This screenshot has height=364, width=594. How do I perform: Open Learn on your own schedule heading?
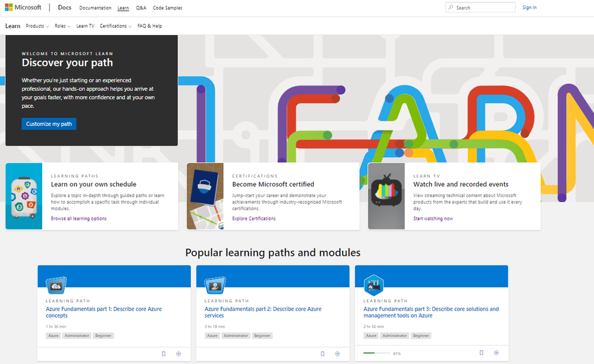93,184
